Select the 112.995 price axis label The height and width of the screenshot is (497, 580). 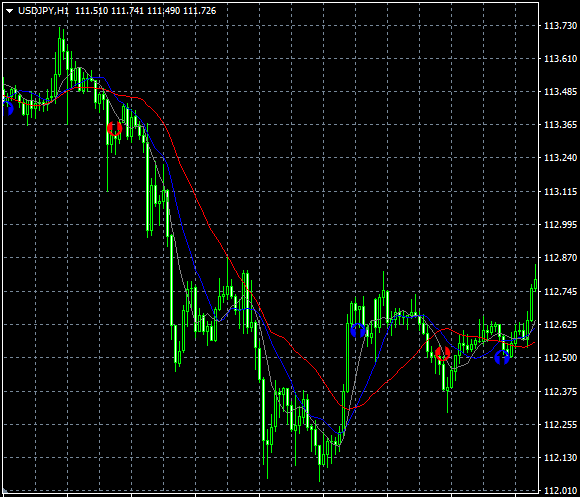tap(560, 224)
